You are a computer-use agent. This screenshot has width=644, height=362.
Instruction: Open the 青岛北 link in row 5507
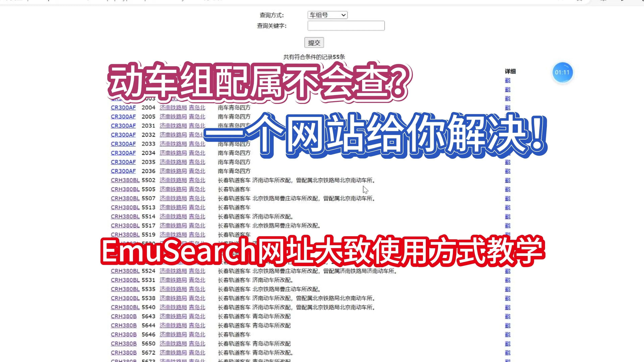point(197,198)
